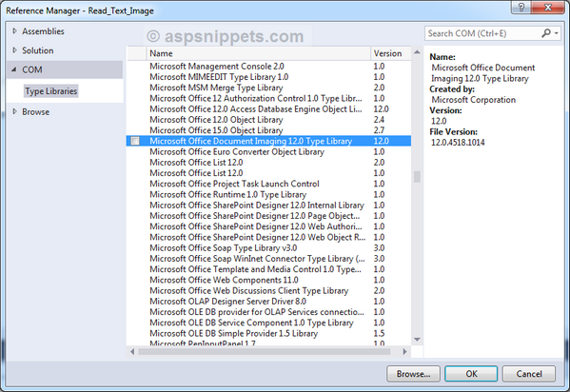Click the vertical scrollbar down arrow
Viewport: 570px width, 392px height.
click(417, 340)
